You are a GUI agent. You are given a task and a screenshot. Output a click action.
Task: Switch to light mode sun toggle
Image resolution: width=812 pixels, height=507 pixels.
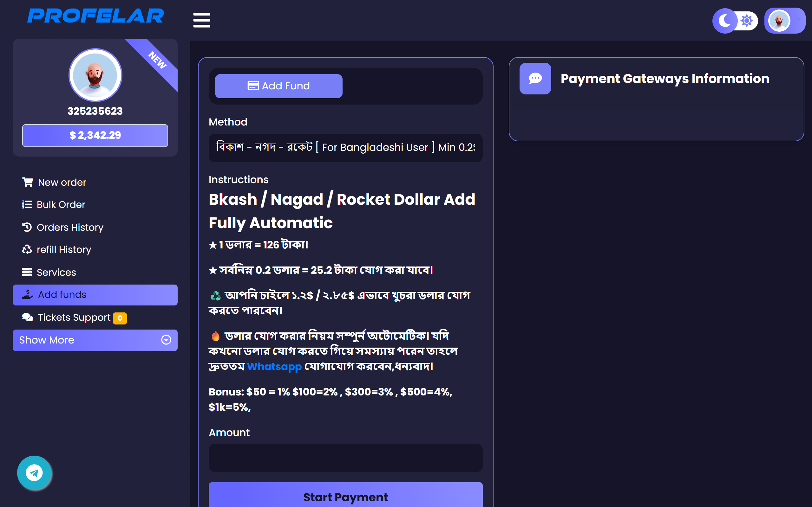747,21
